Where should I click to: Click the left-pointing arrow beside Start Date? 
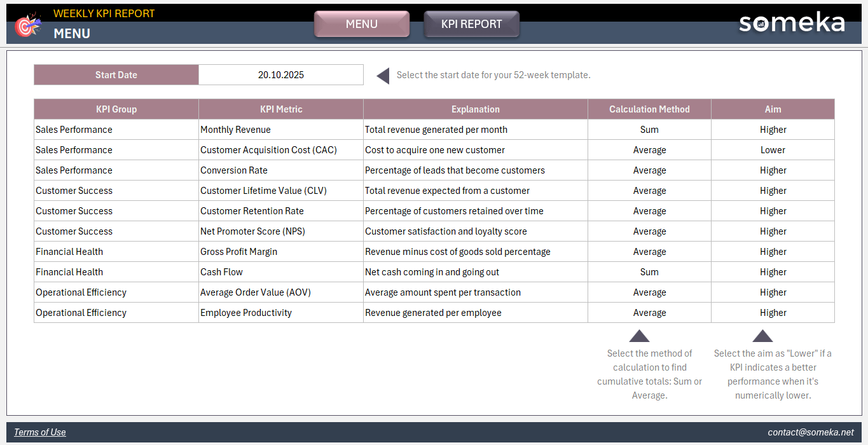(383, 76)
